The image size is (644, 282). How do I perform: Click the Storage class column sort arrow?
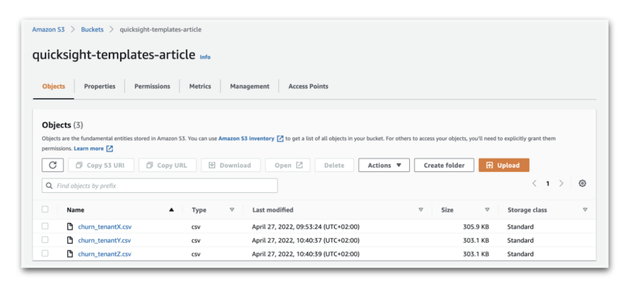point(585,210)
